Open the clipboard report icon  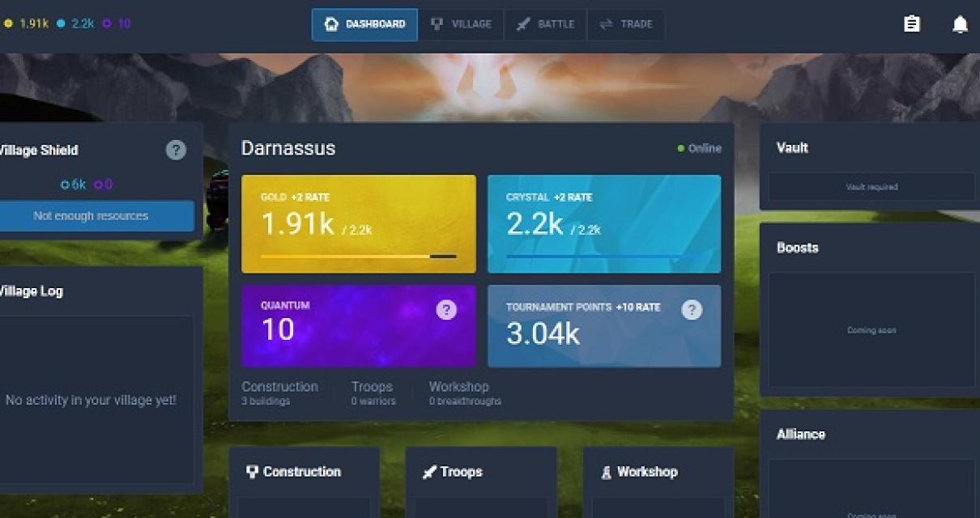coord(911,23)
